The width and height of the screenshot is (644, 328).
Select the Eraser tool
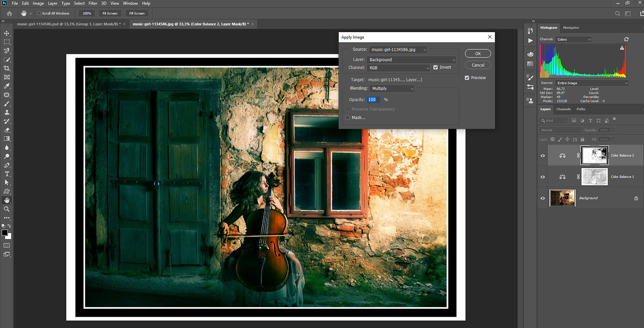[x=7, y=130]
